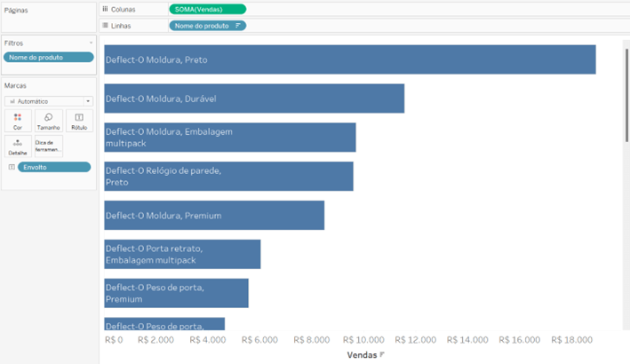Click sort icon on Nome do produto pill in Linhas
Screen dimensions: 630x364
[x=238, y=26]
